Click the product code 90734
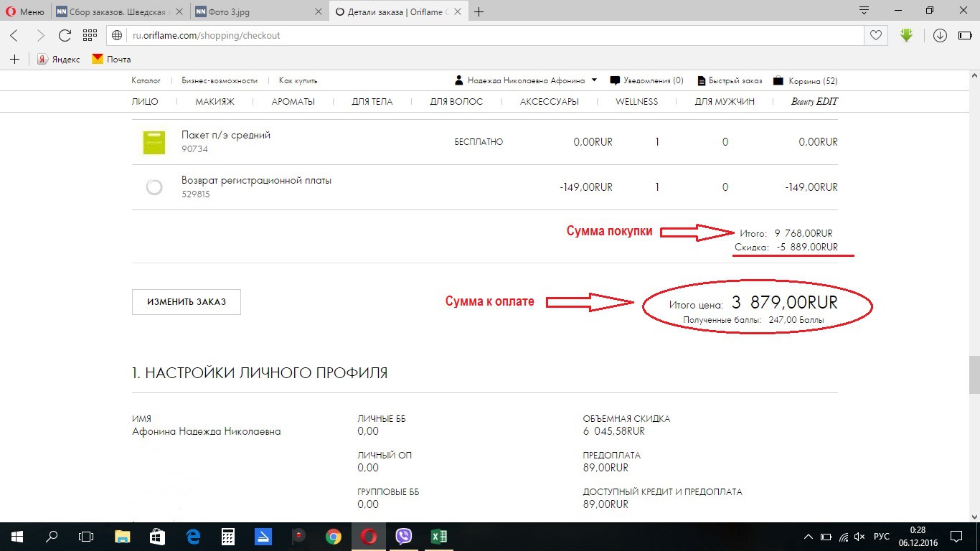 194,149
